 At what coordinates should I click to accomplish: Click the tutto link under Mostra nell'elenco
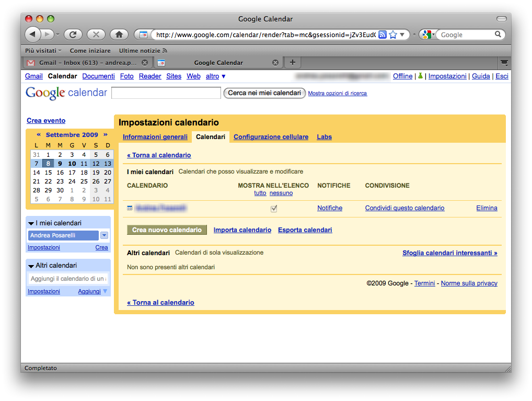[x=260, y=193]
